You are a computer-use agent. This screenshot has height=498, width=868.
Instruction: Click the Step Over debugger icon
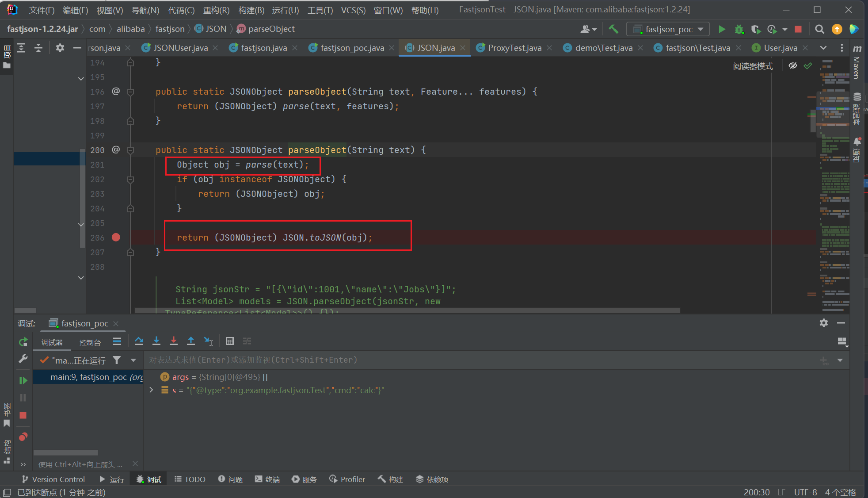point(139,341)
